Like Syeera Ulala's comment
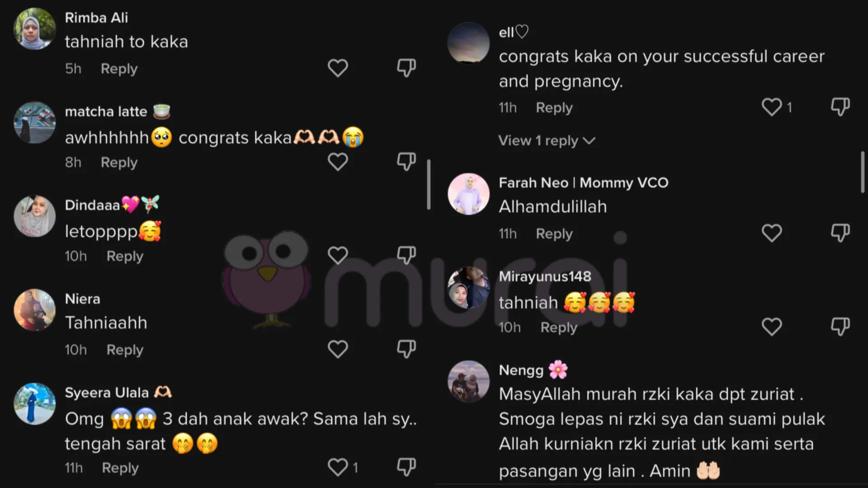Image resolution: width=868 pixels, height=488 pixels. 338,467
